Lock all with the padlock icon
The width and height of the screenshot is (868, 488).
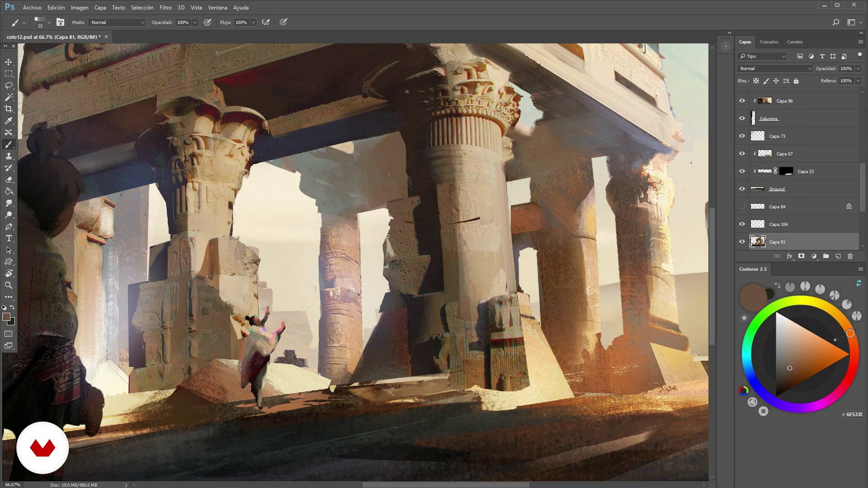(796, 81)
